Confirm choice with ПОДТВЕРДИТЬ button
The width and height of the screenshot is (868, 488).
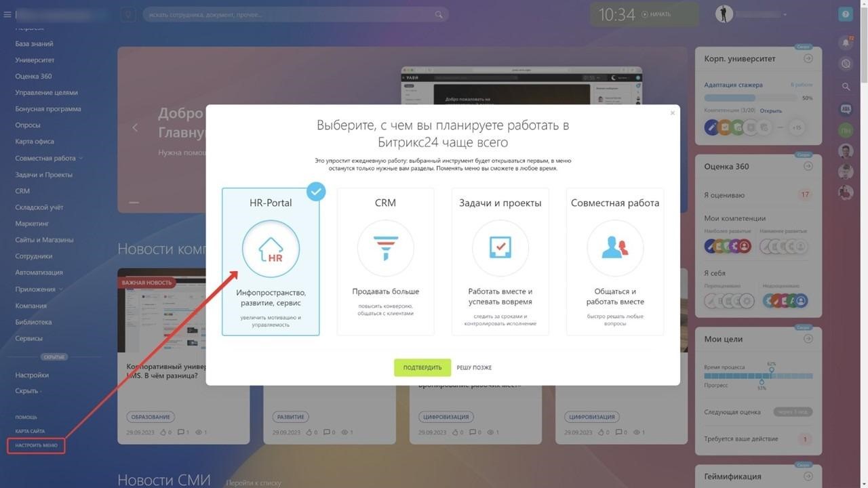(x=422, y=367)
